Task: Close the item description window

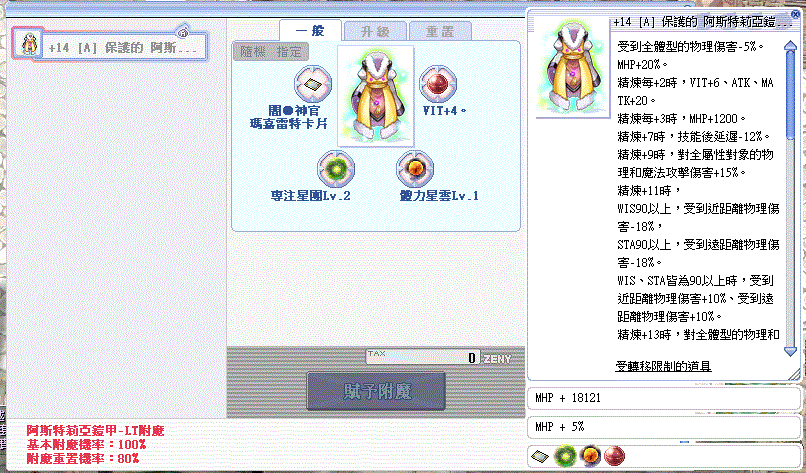Action: tap(796, 15)
